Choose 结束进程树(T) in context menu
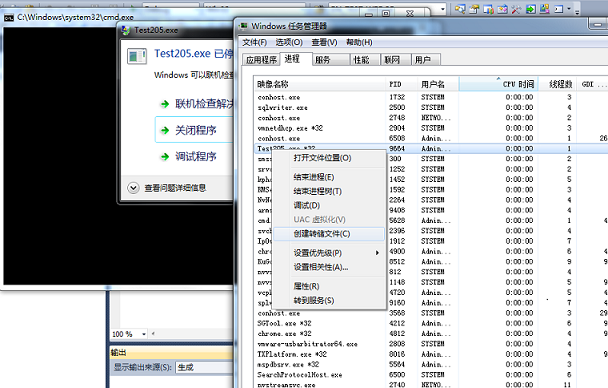This screenshot has width=608, height=388. [330, 191]
